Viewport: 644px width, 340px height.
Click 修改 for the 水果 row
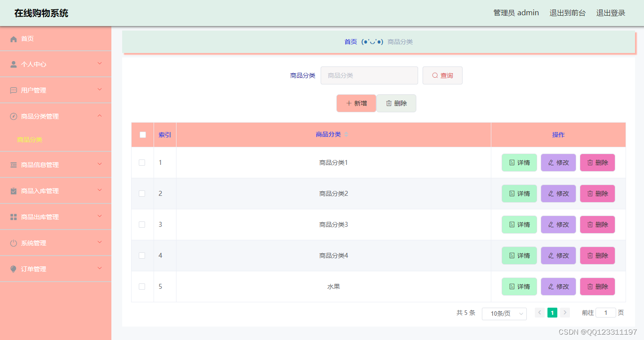coord(558,287)
